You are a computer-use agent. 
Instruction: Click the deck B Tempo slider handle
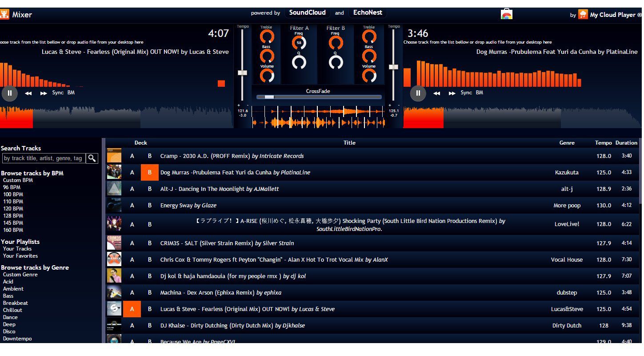tap(393, 67)
